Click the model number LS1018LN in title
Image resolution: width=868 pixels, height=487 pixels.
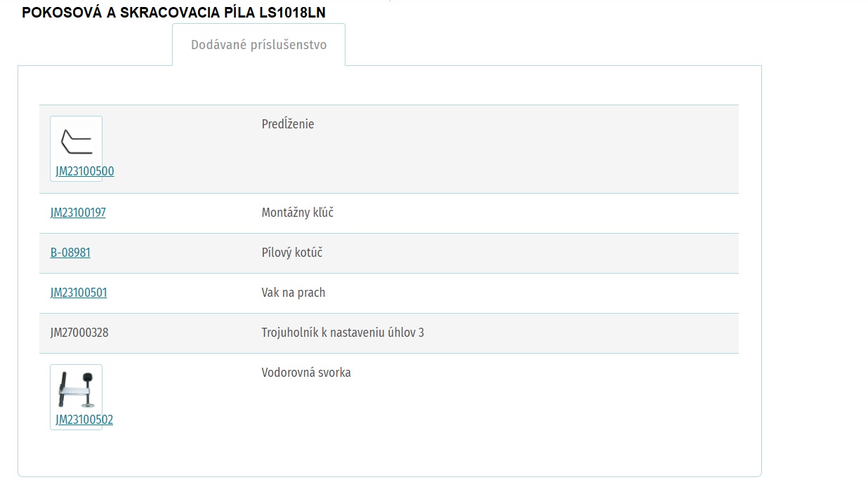(291, 13)
